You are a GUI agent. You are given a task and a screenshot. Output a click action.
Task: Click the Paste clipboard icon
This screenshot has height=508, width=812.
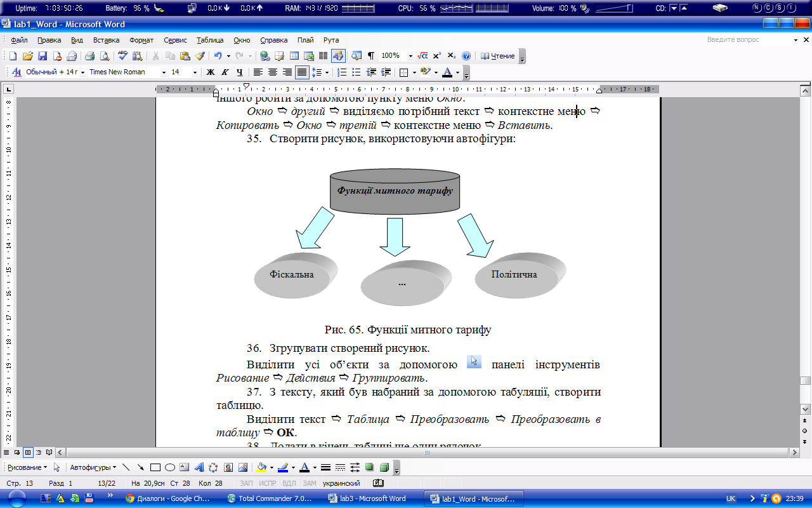185,56
